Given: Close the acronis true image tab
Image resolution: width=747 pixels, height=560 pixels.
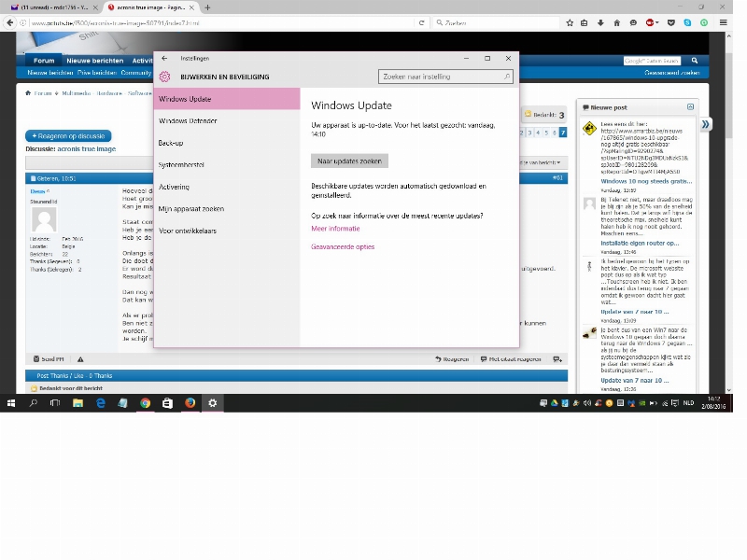Looking at the screenshot, I should tap(192, 7).
